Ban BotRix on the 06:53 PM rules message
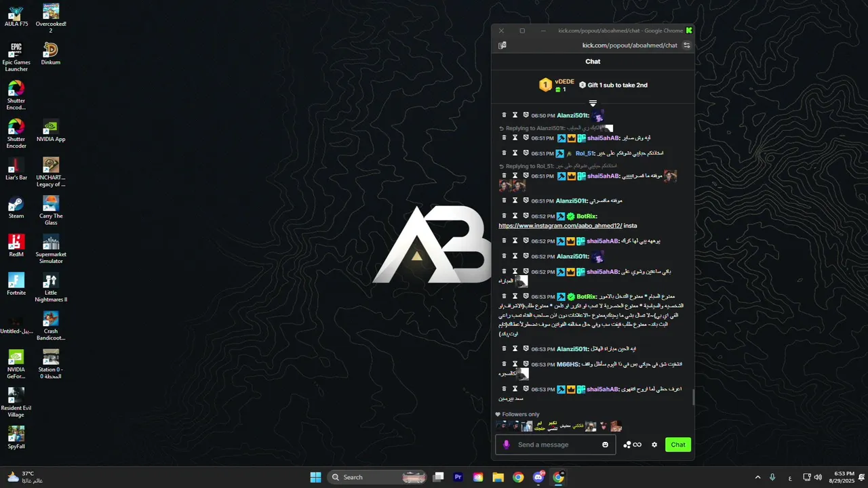 click(526, 296)
